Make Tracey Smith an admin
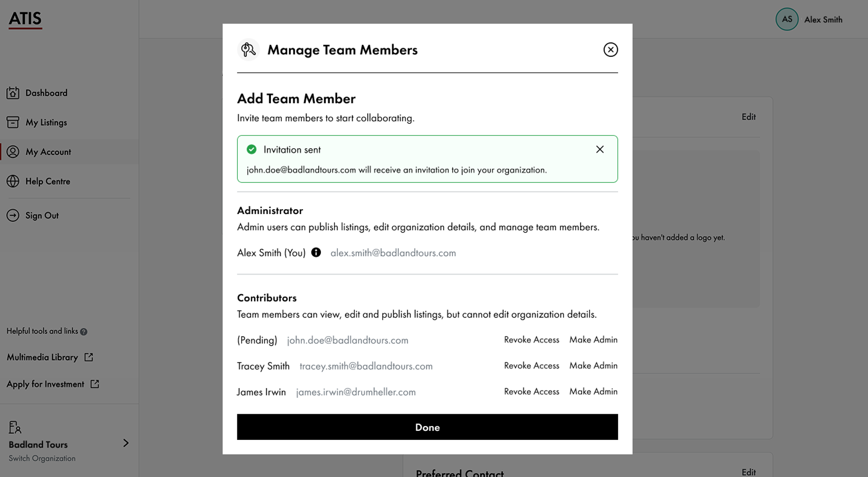The image size is (868, 477). coord(593,365)
